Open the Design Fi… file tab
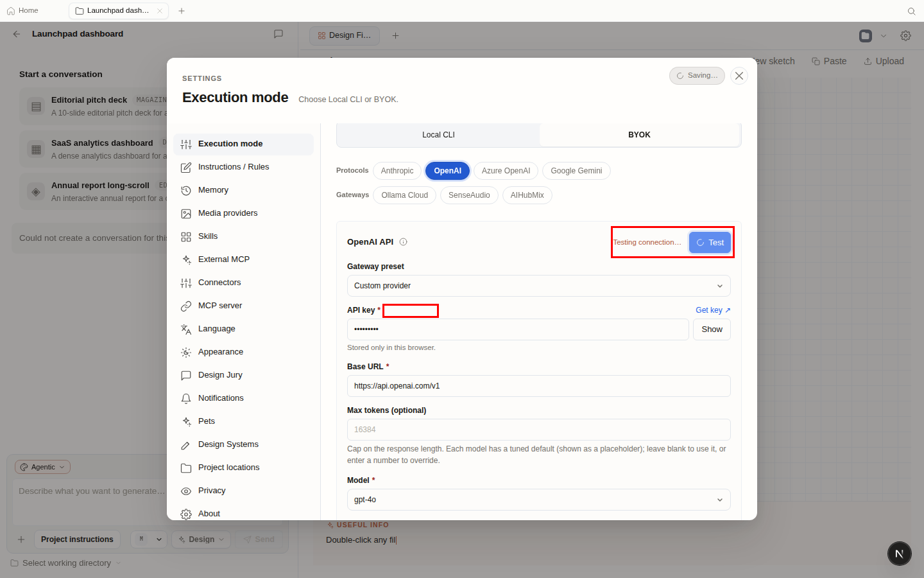 [x=345, y=35]
